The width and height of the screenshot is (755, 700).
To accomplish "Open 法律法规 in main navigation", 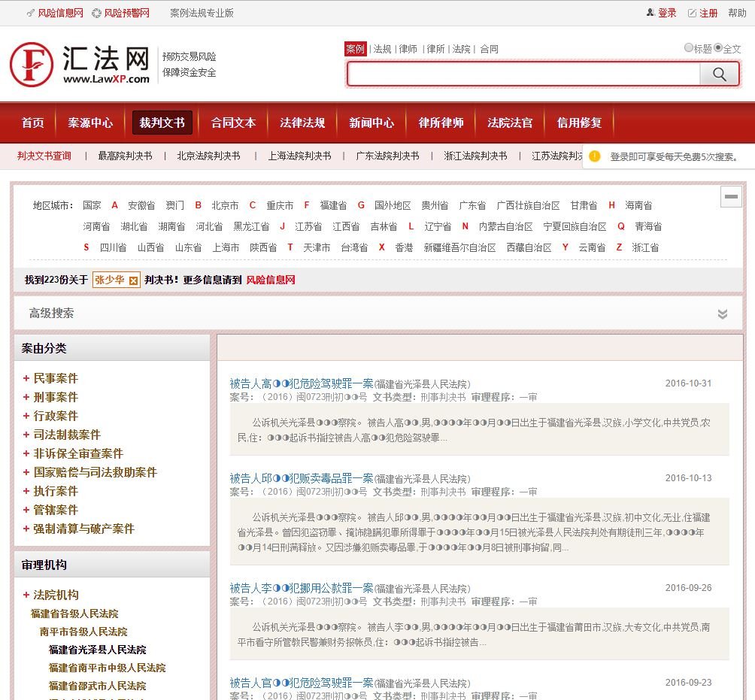I will click(x=302, y=123).
